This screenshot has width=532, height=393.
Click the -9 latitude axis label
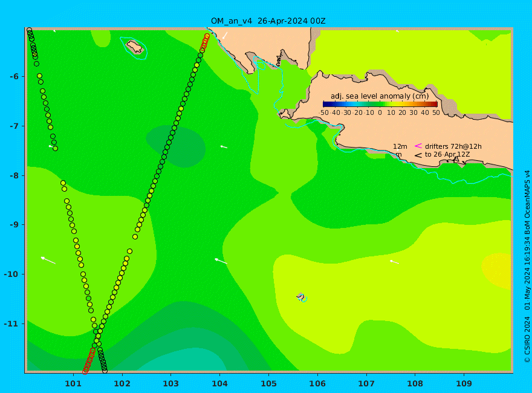click(14, 225)
